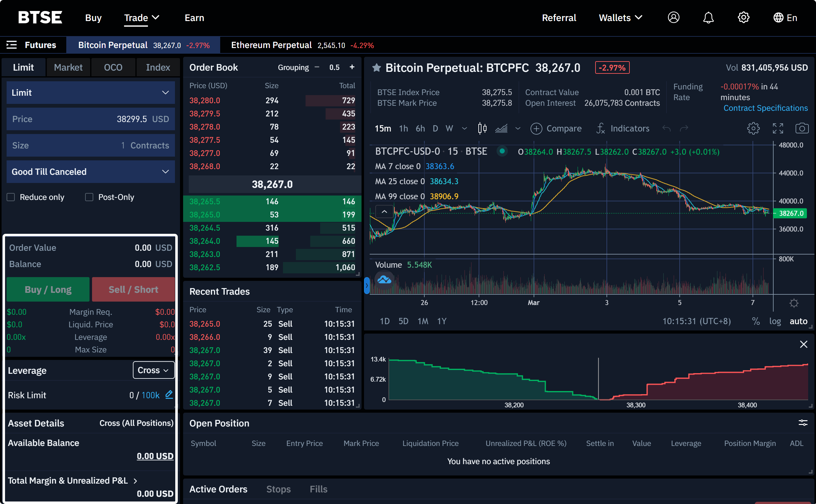The height and width of the screenshot is (504, 816).
Task: Click the cloud save chart icon
Action: click(384, 280)
